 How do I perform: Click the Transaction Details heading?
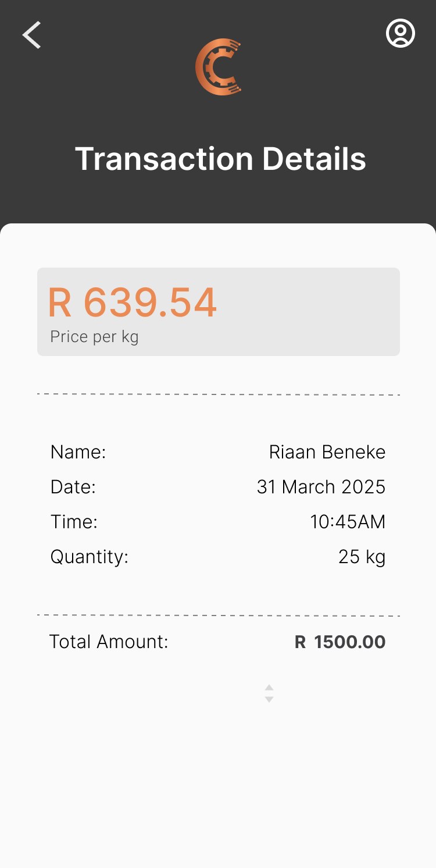click(220, 159)
